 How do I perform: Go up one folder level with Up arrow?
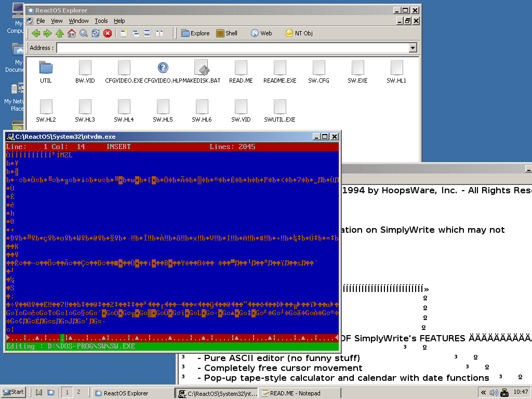pyautogui.click(x=60, y=33)
